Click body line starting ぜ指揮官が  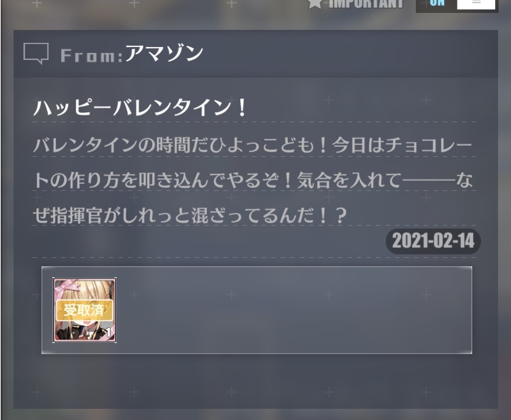pos(190,216)
